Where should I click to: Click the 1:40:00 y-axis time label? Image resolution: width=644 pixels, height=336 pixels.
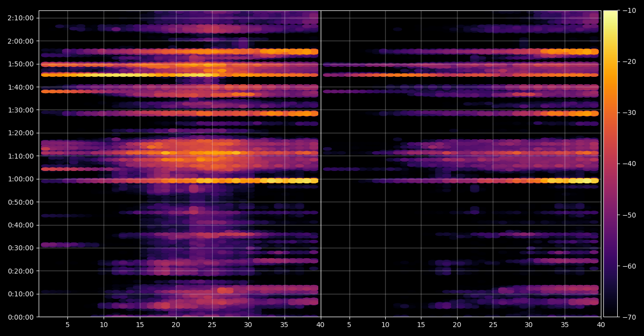tap(21, 87)
